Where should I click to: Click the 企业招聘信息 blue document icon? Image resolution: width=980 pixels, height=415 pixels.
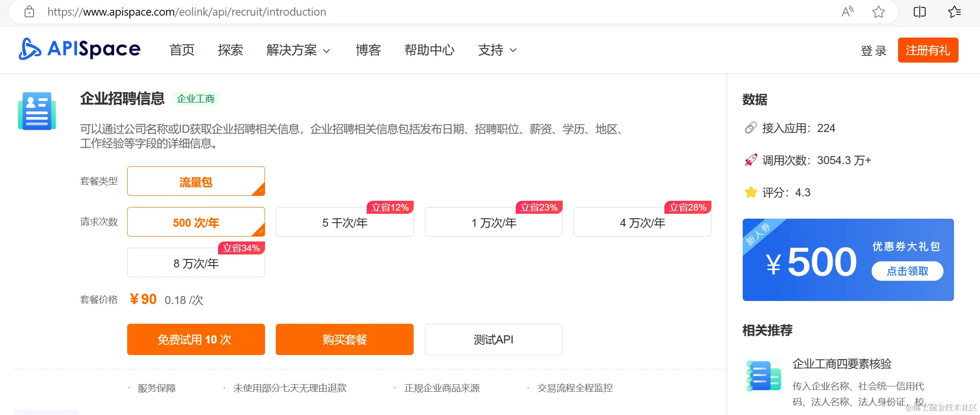(x=37, y=111)
